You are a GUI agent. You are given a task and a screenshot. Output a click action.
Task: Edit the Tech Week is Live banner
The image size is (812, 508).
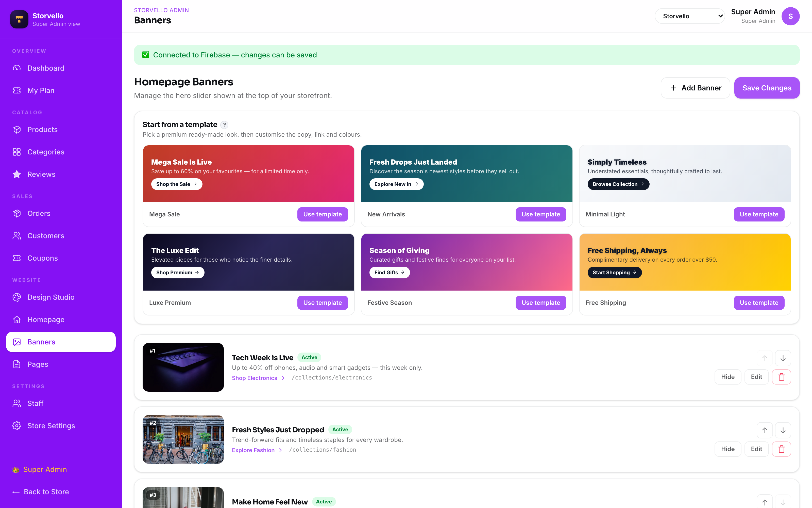(756, 377)
